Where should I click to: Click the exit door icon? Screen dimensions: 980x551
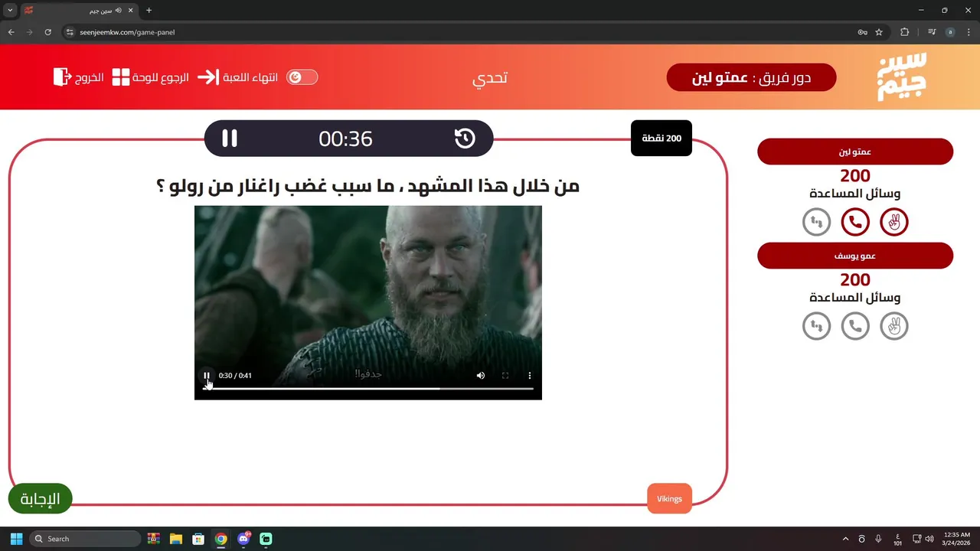point(63,77)
